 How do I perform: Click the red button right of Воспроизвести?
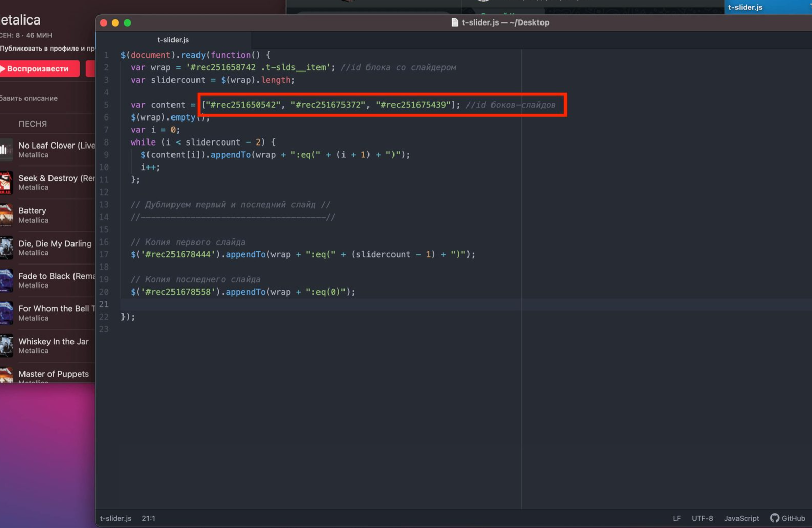[x=90, y=68]
